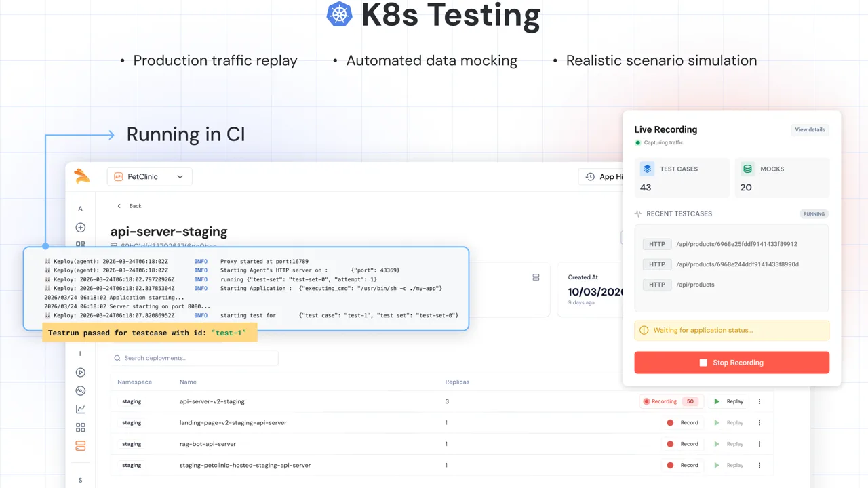The image size is (868, 488).
Task: Click the Waiting for application status warning
Action: [732, 331]
